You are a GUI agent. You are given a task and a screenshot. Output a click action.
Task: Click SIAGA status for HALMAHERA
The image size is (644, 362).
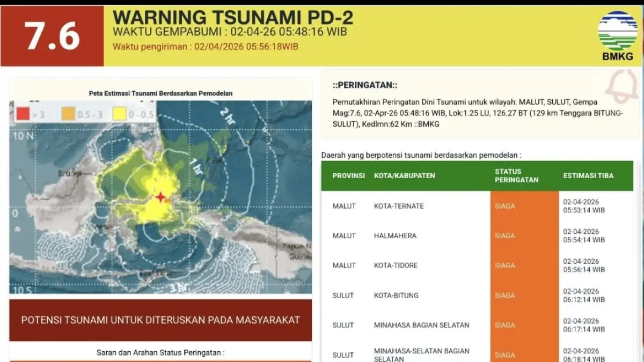click(x=505, y=236)
